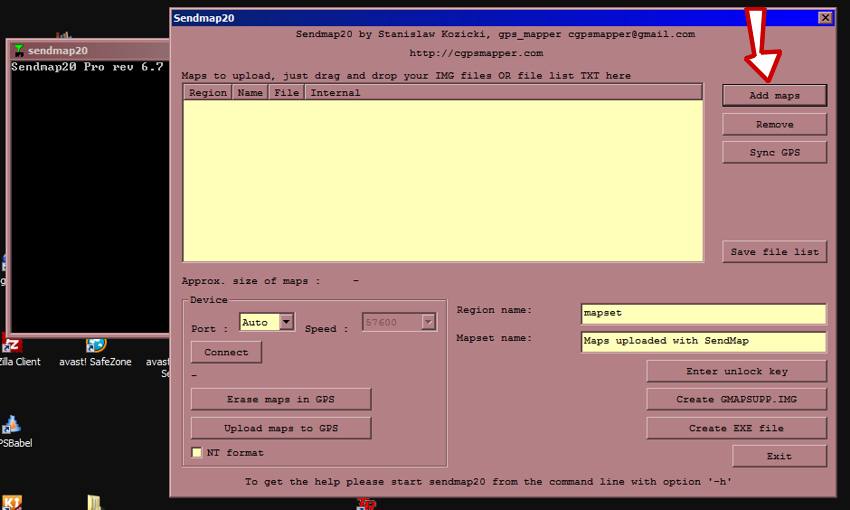
Task: Click Create EXE file button
Action: point(736,428)
